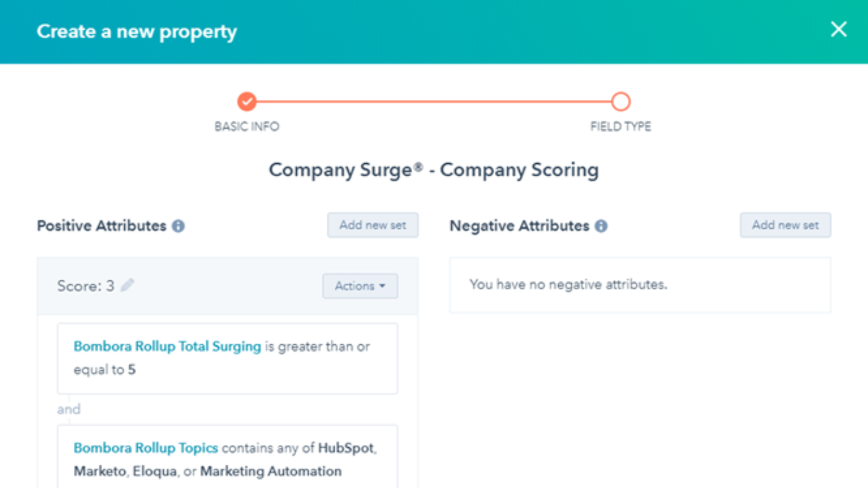Show info tooltip for Negative Attributes
Viewport: 868px width, 488px height.
(601, 226)
